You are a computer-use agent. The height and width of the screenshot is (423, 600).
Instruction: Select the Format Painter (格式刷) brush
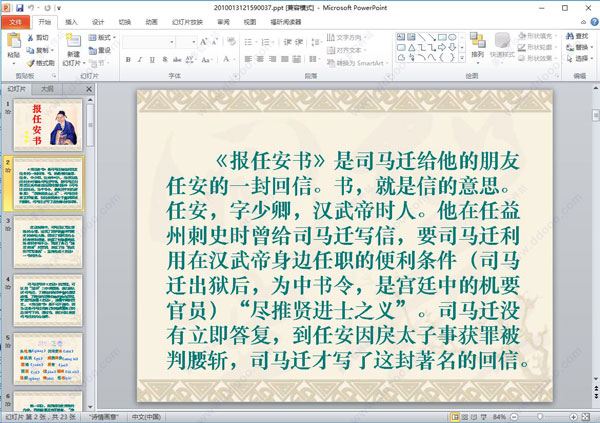pos(41,63)
